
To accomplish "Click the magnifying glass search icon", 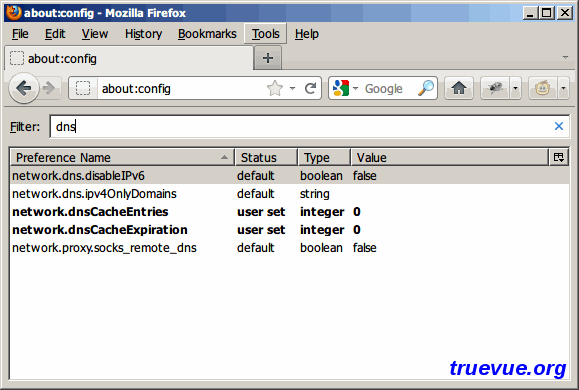I will tap(426, 88).
